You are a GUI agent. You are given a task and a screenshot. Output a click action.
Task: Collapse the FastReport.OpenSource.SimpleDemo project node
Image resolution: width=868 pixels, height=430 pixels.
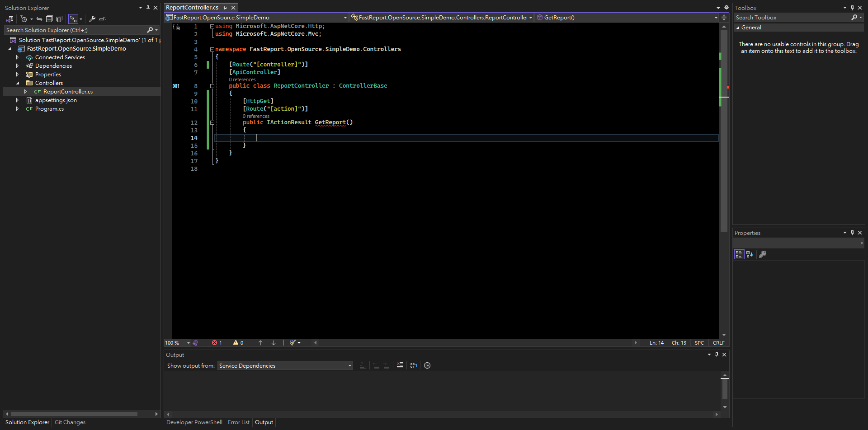(9, 49)
